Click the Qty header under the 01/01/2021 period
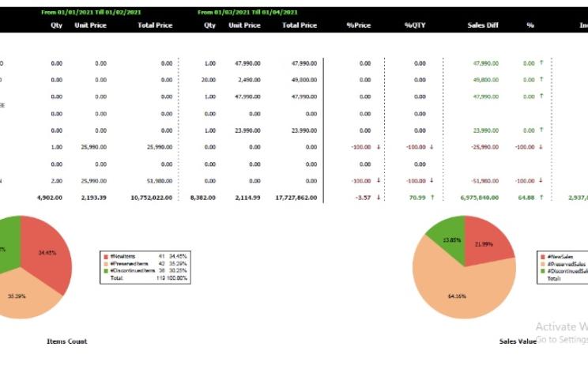This screenshot has height=392, width=588. pyautogui.click(x=57, y=25)
